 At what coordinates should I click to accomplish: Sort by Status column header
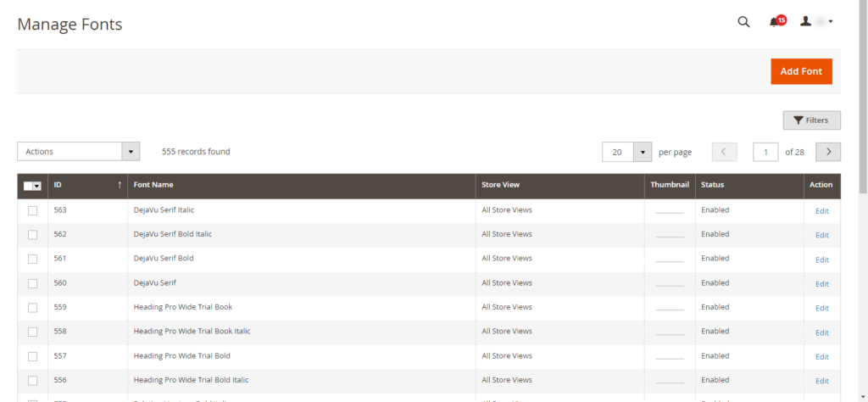[x=713, y=185]
